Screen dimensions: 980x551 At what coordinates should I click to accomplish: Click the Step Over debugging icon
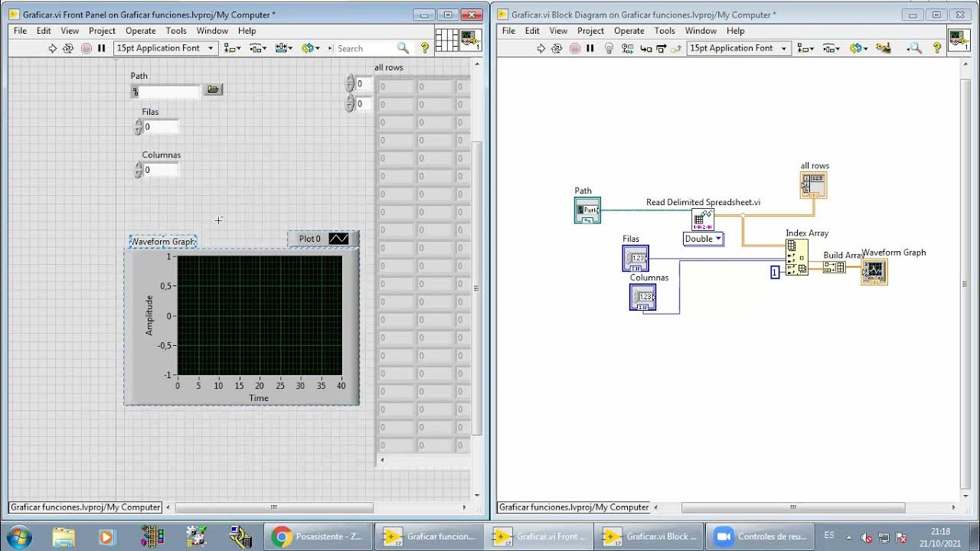(x=661, y=48)
